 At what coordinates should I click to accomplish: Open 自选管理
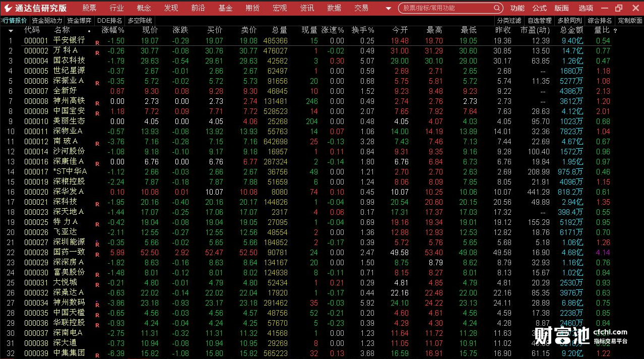pos(539,21)
